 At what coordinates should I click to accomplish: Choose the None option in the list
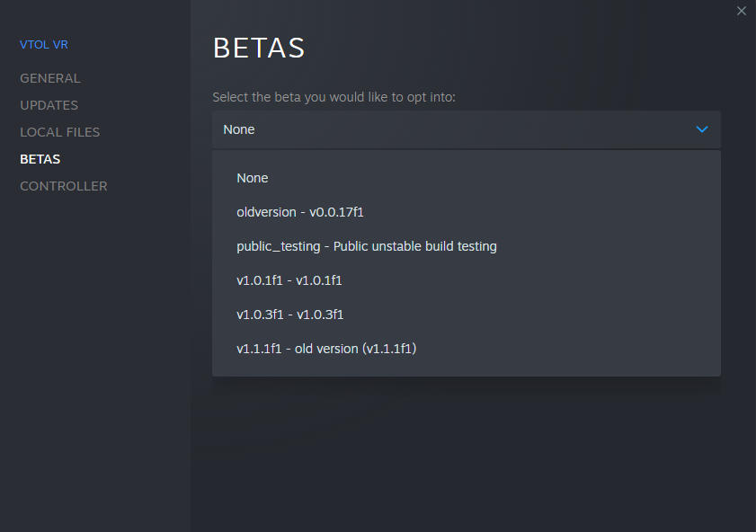[x=253, y=178]
